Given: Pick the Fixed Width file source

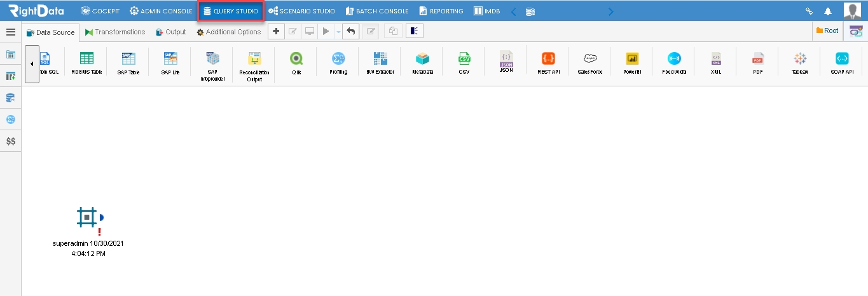Looking at the screenshot, I should (x=674, y=63).
